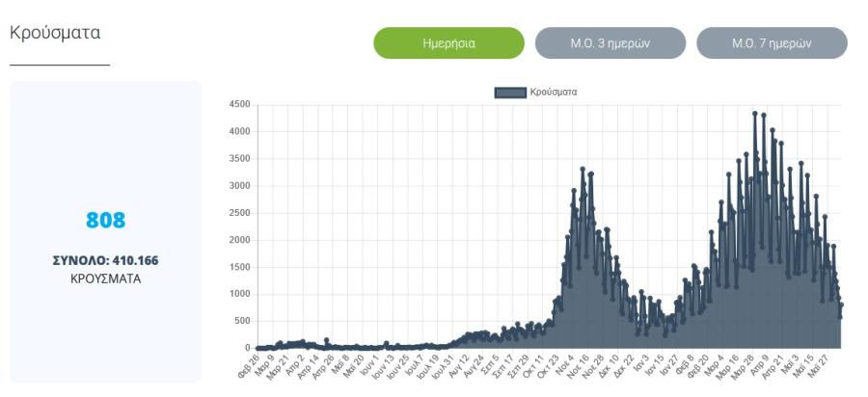Click the Μαϊ 20 x-axis date label
868x397 pixels.
(353, 366)
